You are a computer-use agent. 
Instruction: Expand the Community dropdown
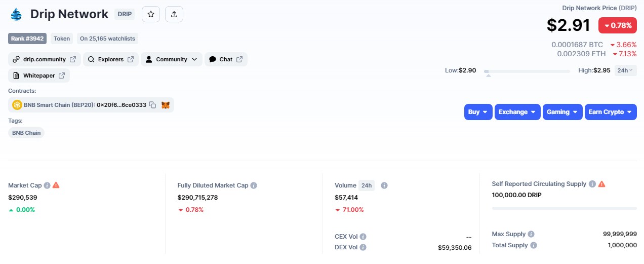click(x=171, y=59)
